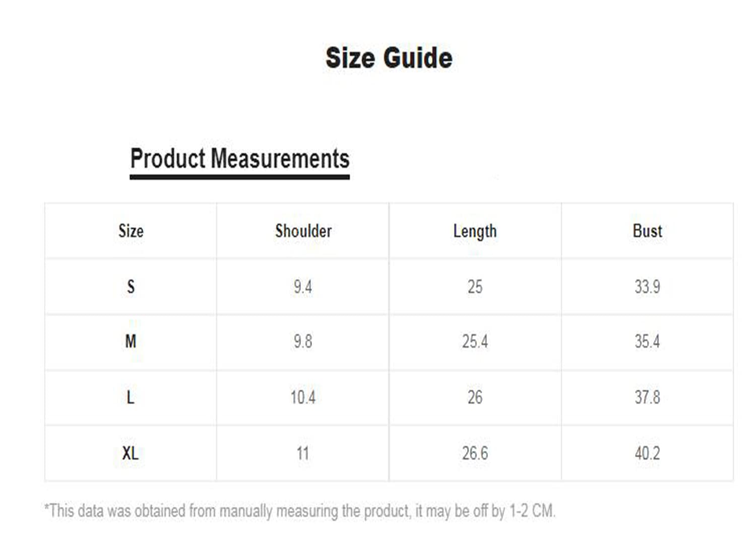Click bust value 37.8 for size L

click(x=647, y=397)
